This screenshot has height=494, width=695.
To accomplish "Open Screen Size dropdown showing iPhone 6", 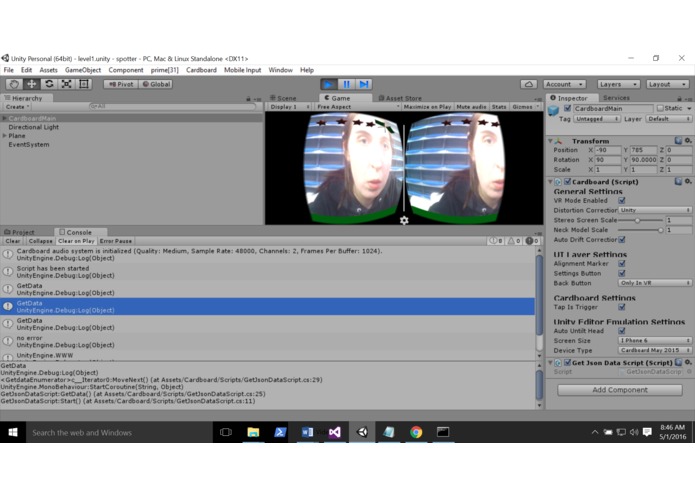I will (x=655, y=340).
